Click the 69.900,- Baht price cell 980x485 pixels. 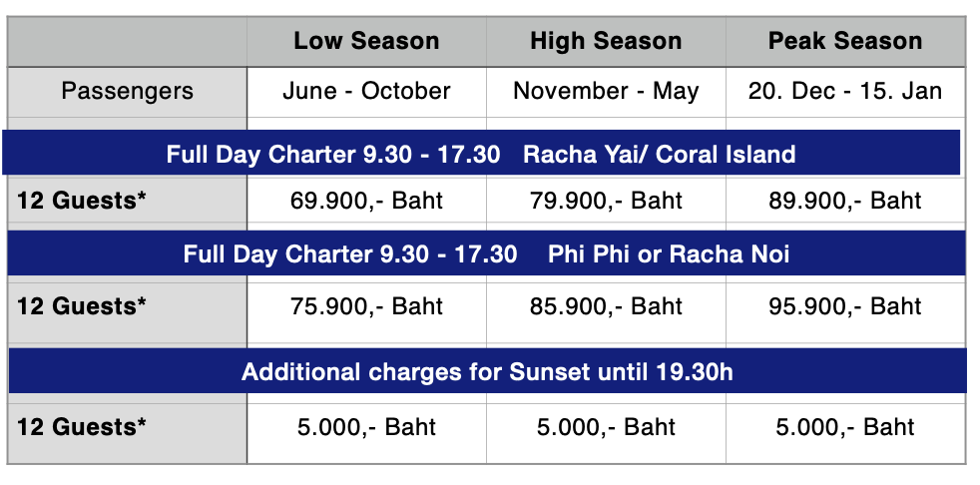click(x=366, y=201)
